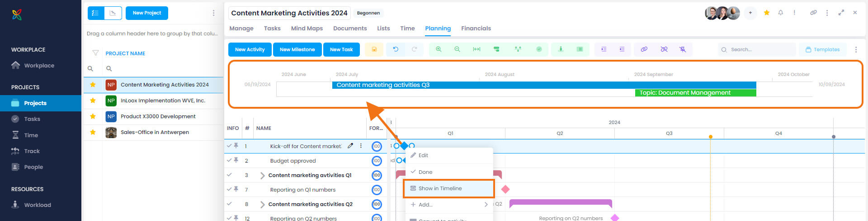Expand Content marketing avtivities Q1 group
Image resolution: width=868 pixels, height=221 pixels.
pyautogui.click(x=262, y=175)
